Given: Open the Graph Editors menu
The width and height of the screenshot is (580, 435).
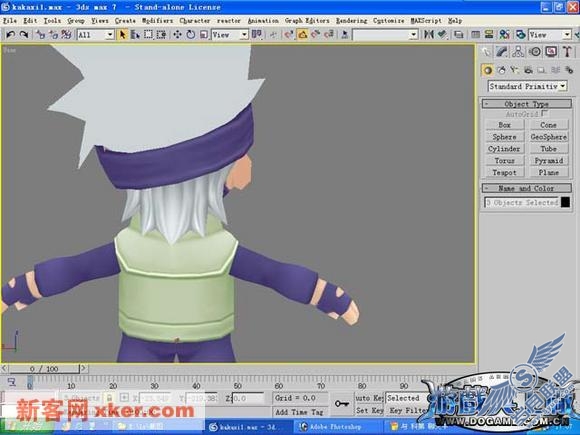Looking at the screenshot, I should point(307,21).
